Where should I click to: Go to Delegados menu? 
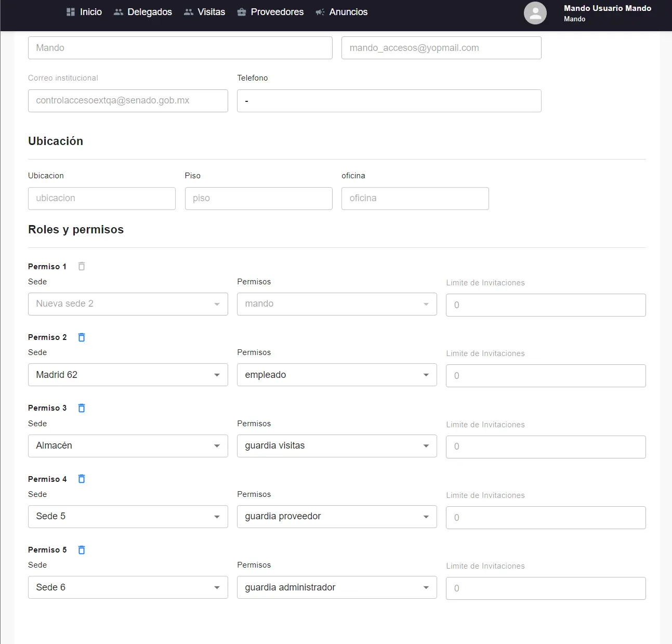tap(143, 12)
